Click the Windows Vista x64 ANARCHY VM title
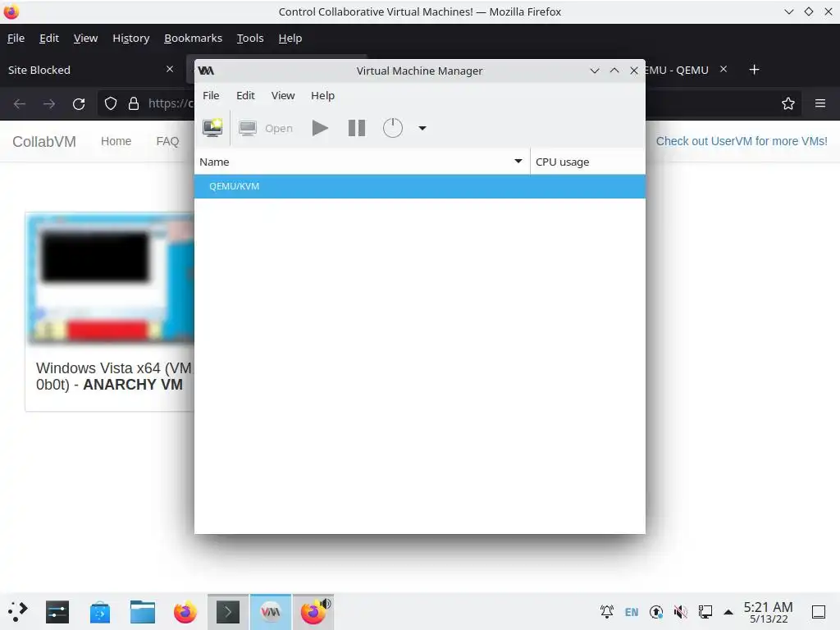The height and width of the screenshot is (630, 840). point(113,377)
